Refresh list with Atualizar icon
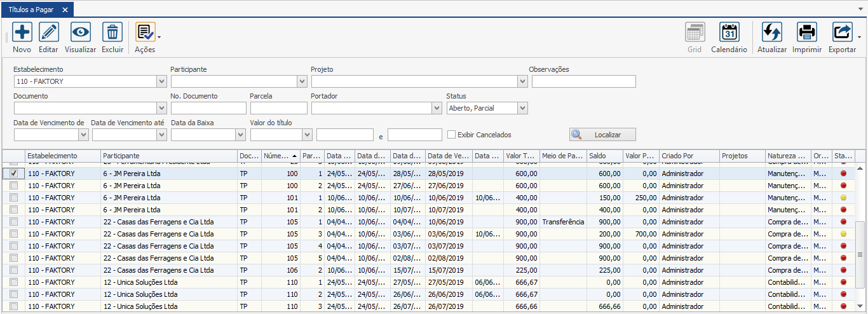Image resolution: width=868 pixels, height=314 pixels. coord(771,32)
